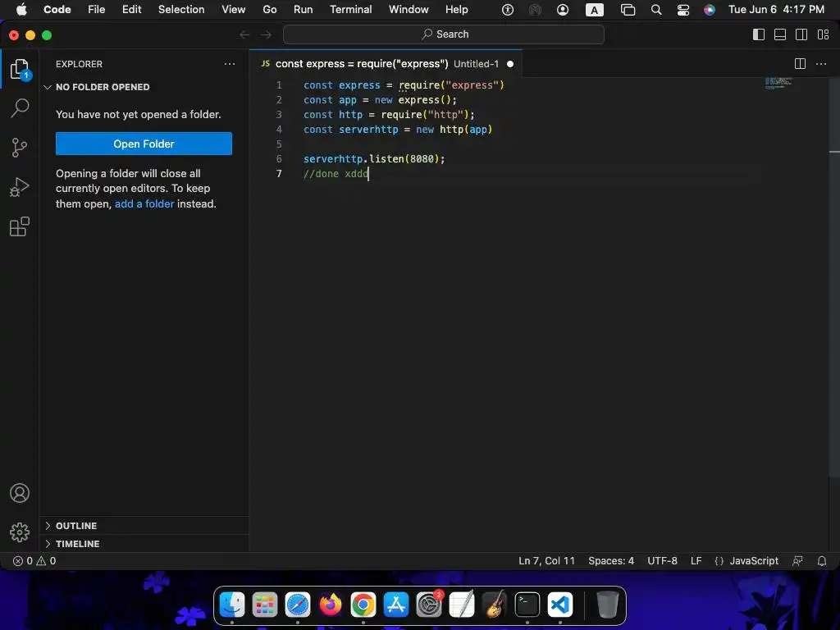Open editor More Actions ellipsis
This screenshot has height=630, width=840.
pos(820,64)
